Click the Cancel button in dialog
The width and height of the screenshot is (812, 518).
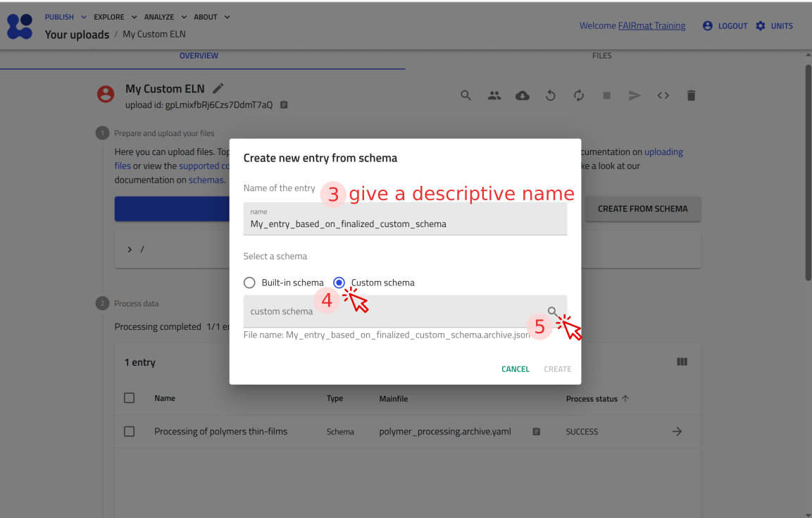click(x=515, y=369)
